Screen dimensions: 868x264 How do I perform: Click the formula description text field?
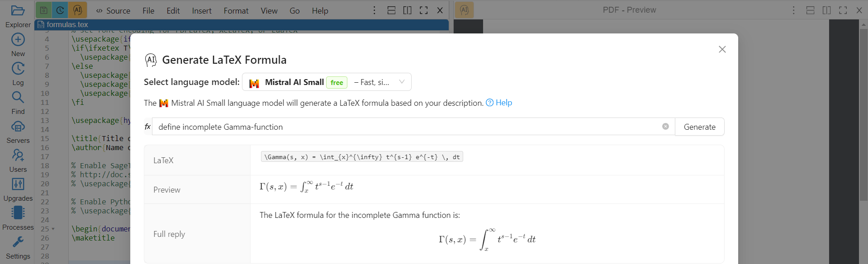click(x=407, y=127)
